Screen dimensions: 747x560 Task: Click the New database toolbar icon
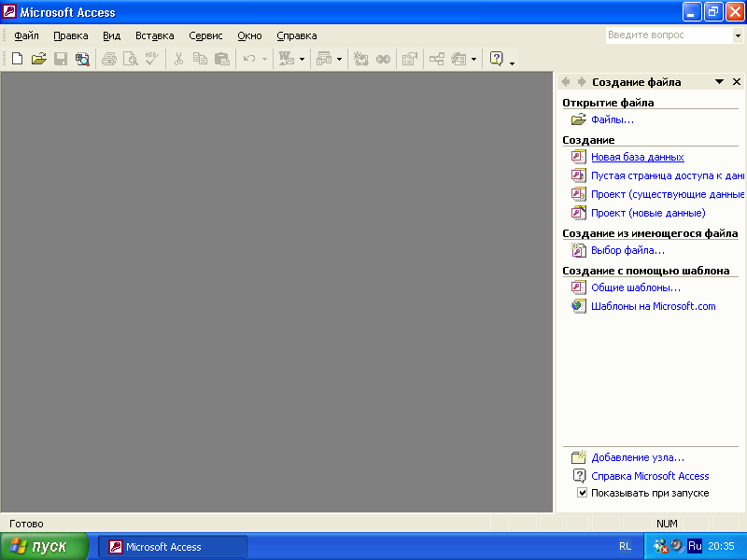(x=17, y=59)
